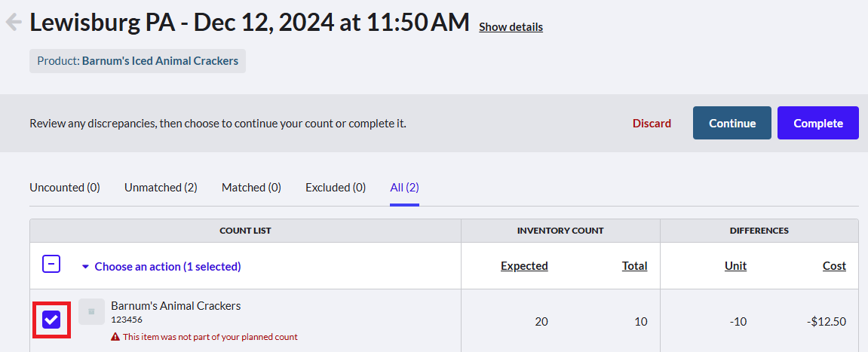Click the Discard link
Image resolution: width=868 pixels, height=352 pixels.
[652, 124]
